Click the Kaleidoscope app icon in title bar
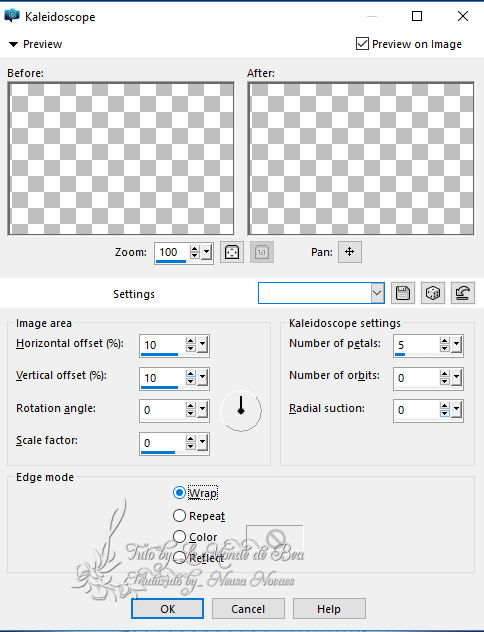484x632 pixels. coord(12,16)
